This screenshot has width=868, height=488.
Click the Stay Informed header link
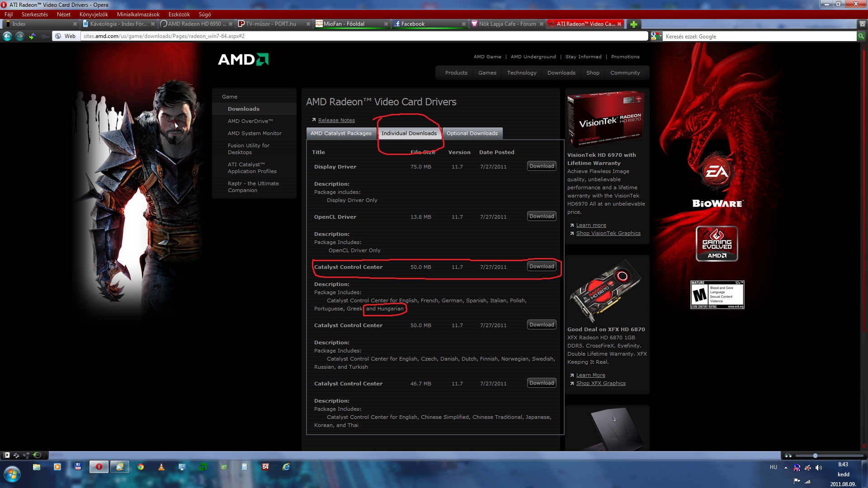click(x=583, y=57)
